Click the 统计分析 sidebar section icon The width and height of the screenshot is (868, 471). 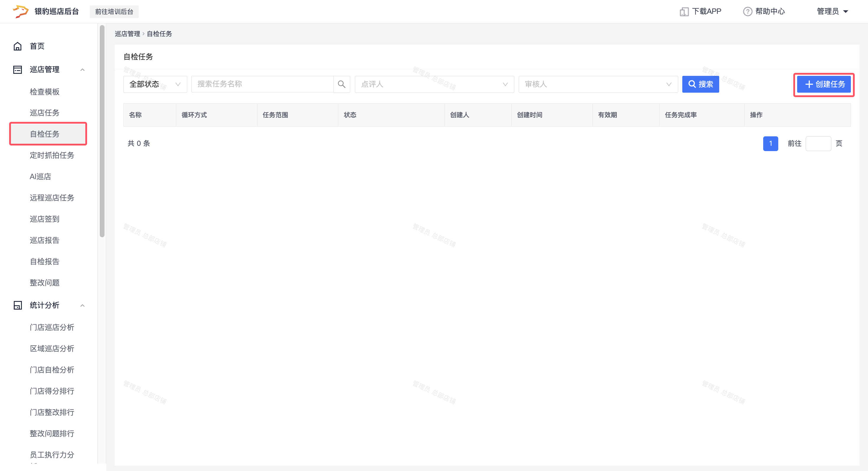click(x=17, y=305)
